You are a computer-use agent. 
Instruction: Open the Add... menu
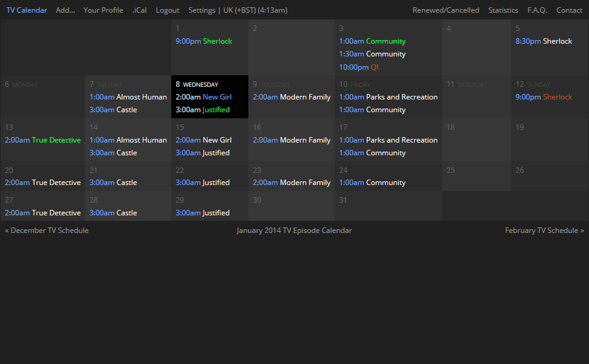65,10
